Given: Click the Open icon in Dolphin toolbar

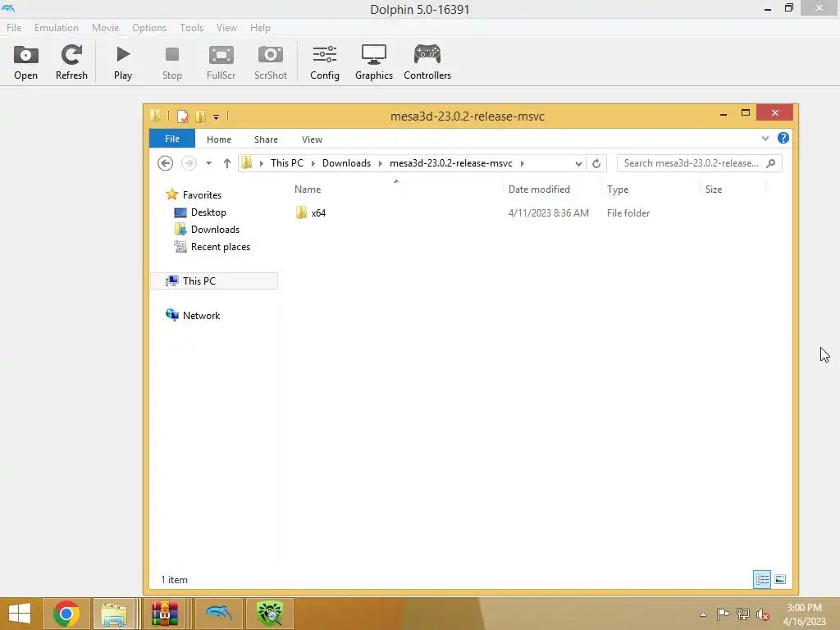Looking at the screenshot, I should [x=25, y=62].
